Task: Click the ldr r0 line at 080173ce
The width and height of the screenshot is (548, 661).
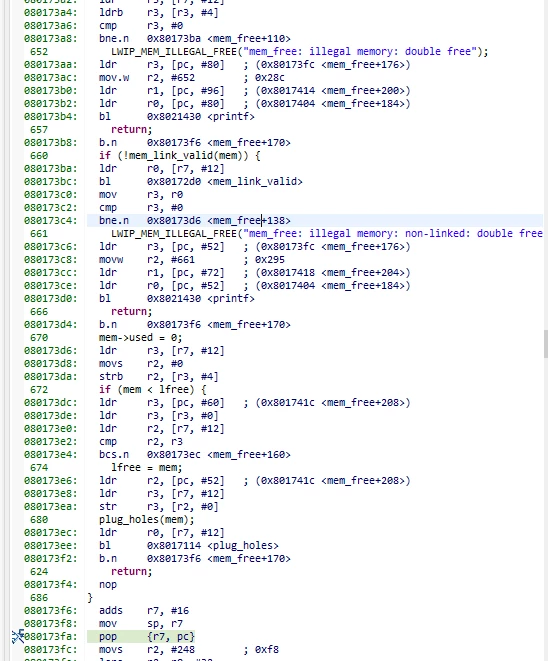Action: pyautogui.click(x=255, y=286)
